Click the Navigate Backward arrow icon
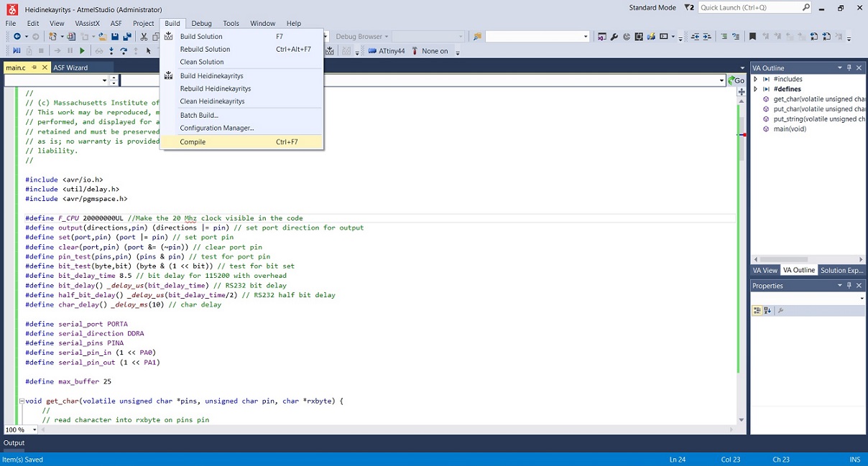The width and height of the screenshot is (868, 466). (x=17, y=37)
